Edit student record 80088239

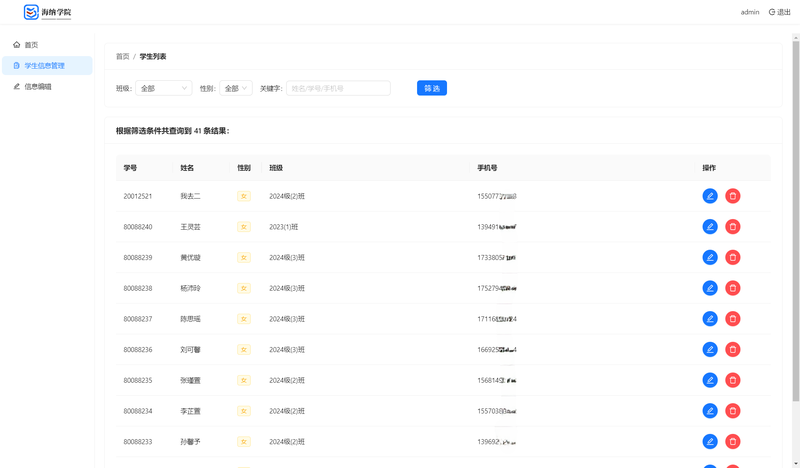point(710,257)
